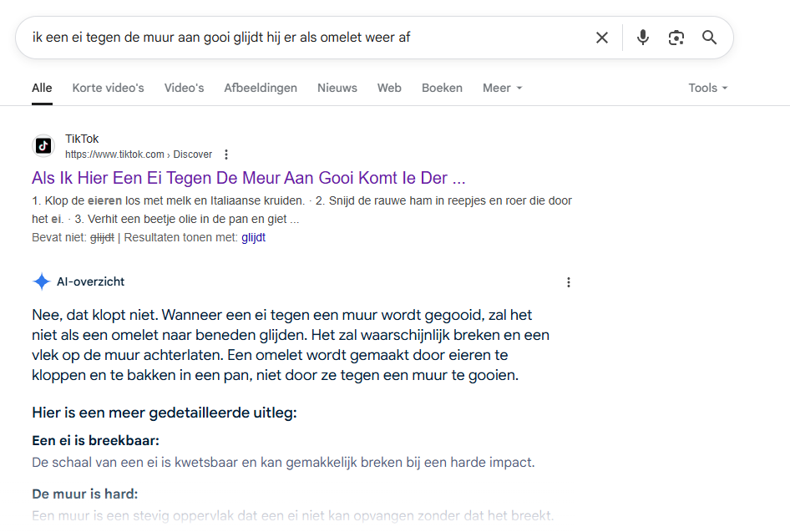790x532 pixels.
Task: Click the TikTok site name above the URL
Action: tap(82, 139)
